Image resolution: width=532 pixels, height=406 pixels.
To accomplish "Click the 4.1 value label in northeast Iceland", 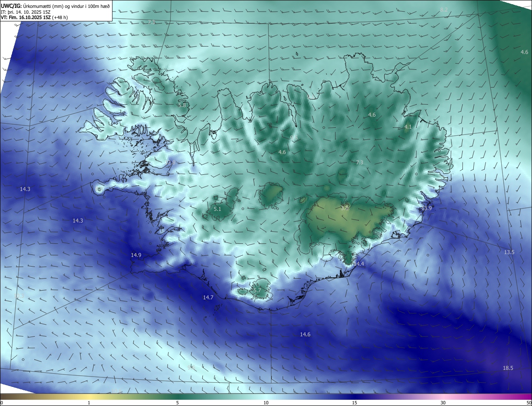I will pyautogui.click(x=408, y=127).
